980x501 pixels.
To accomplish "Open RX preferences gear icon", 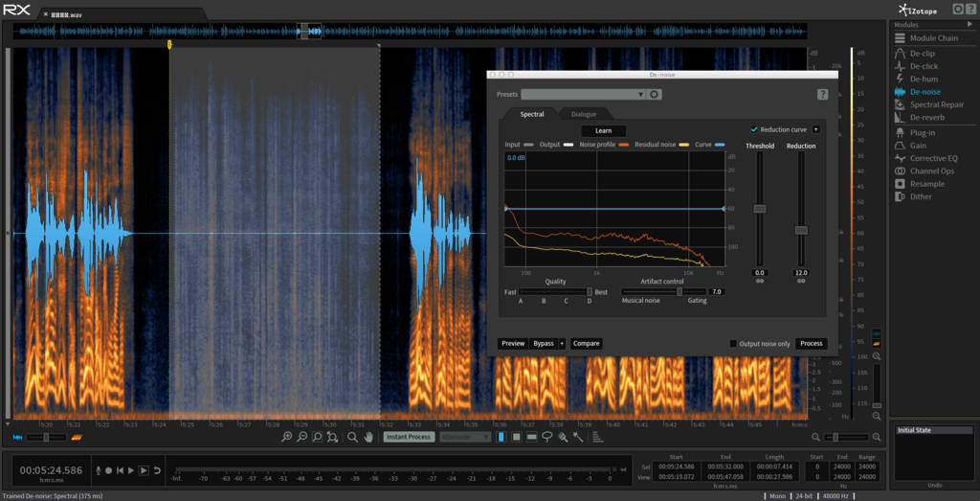I will pyautogui.click(x=957, y=9).
